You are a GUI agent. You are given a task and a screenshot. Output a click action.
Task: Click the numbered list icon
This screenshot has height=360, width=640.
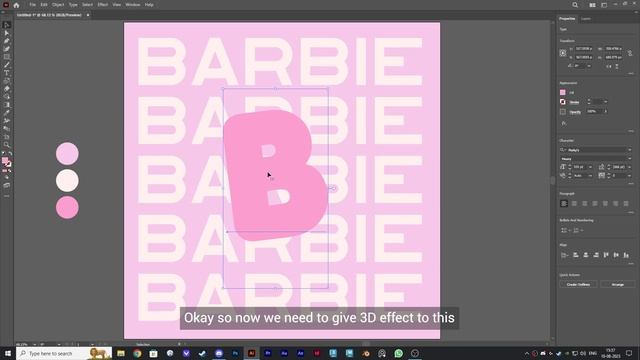click(x=576, y=230)
